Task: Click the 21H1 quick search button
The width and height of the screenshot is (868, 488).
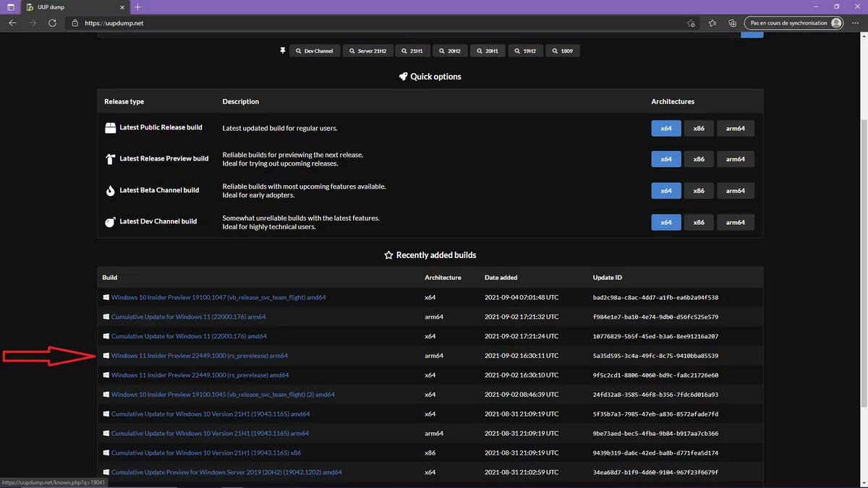Action: pyautogui.click(x=412, y=51)
